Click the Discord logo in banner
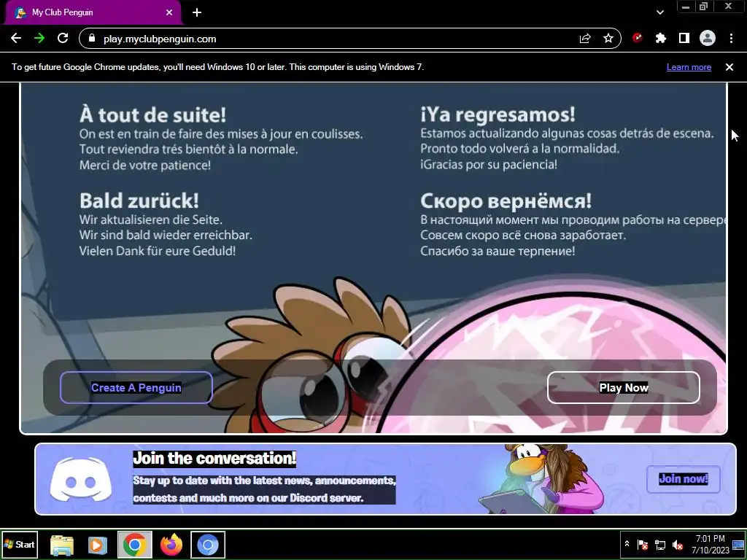The image size is (747, 560). (80, 479)
